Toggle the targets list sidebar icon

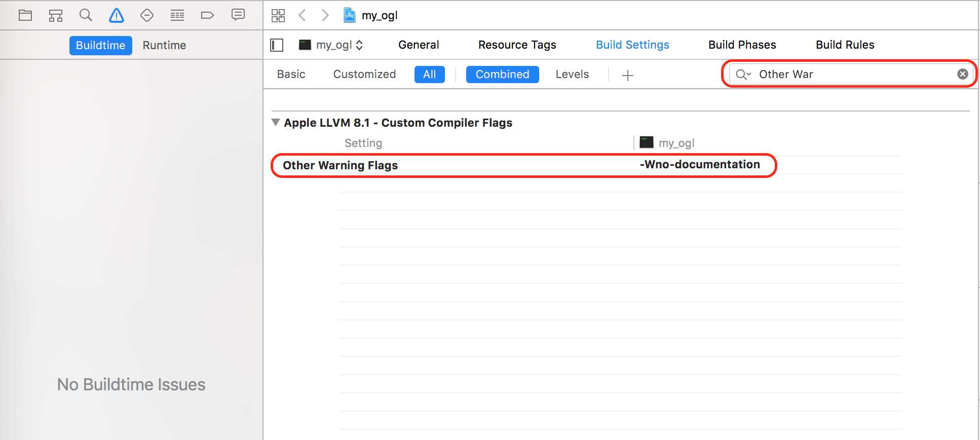277,45
